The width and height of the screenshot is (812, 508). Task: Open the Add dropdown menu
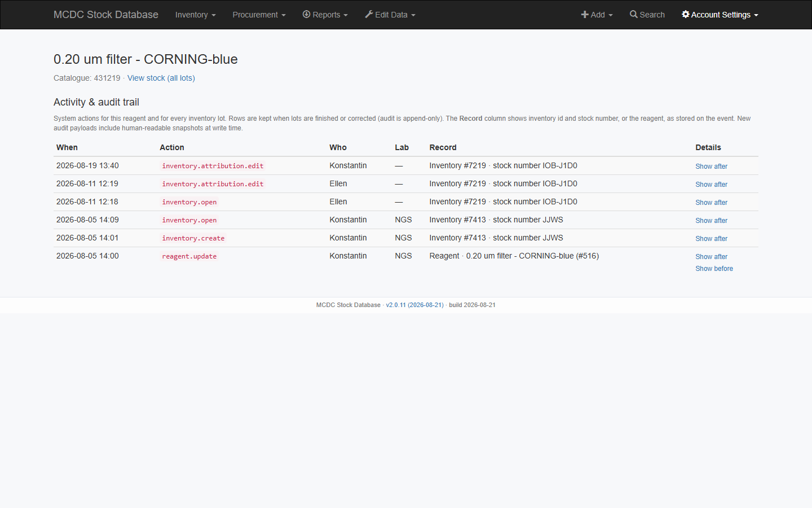pos(597,15)
